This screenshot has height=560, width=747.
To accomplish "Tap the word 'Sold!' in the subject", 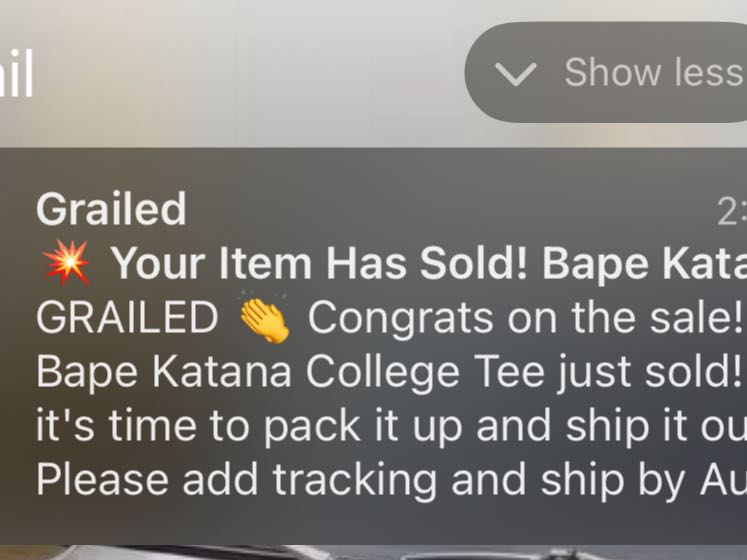I will pos(475,265).
